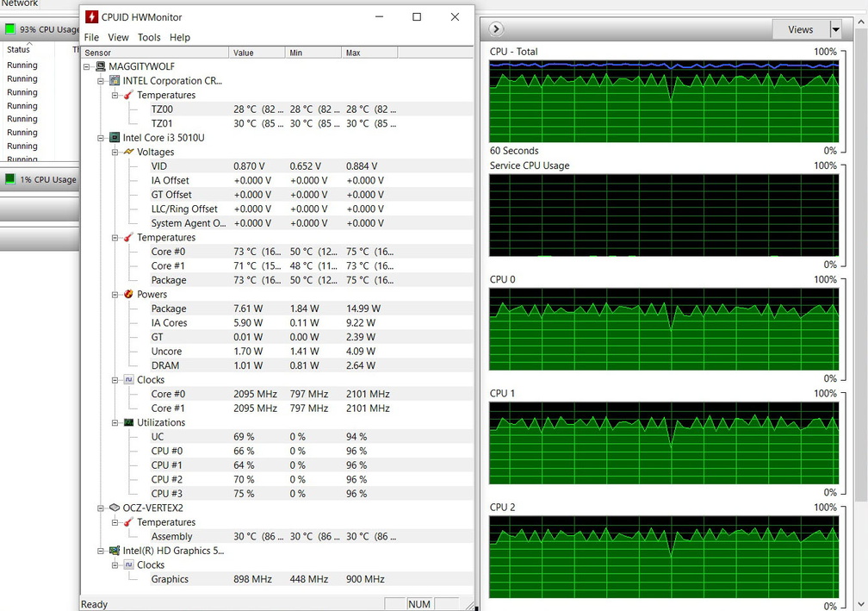Collapse the Clocks group under Intel Core i3
The width and height of the screenshot is (868, 611).
click(115, 380)
